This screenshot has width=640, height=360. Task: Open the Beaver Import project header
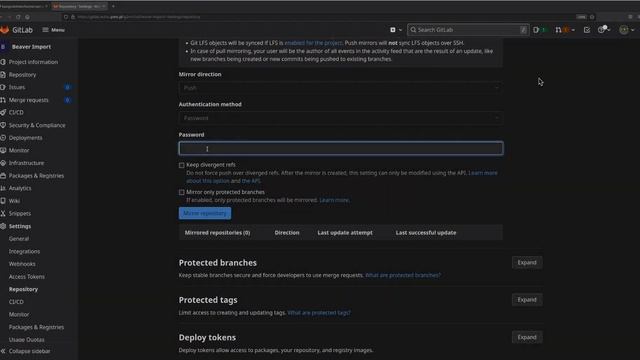(x=31, y=47)
